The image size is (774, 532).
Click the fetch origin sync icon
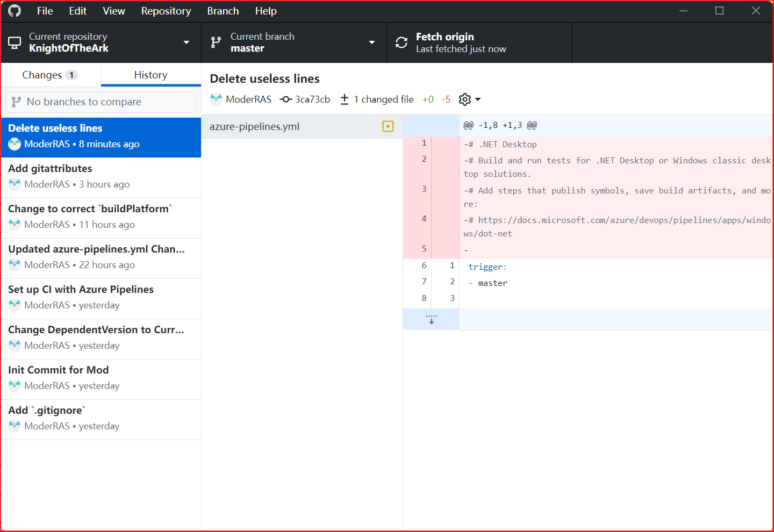[402, 42]
